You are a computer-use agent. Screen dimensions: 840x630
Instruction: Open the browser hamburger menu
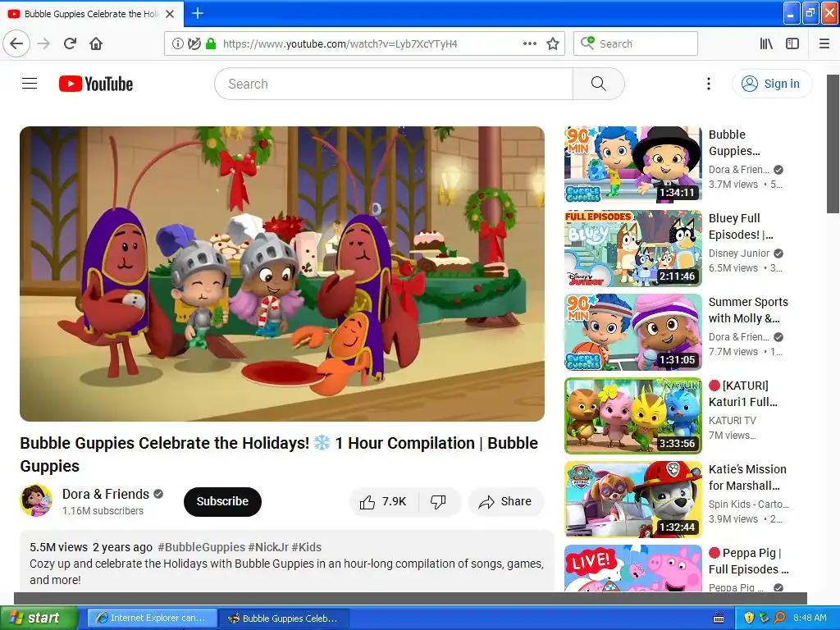[x=824, y=43]
